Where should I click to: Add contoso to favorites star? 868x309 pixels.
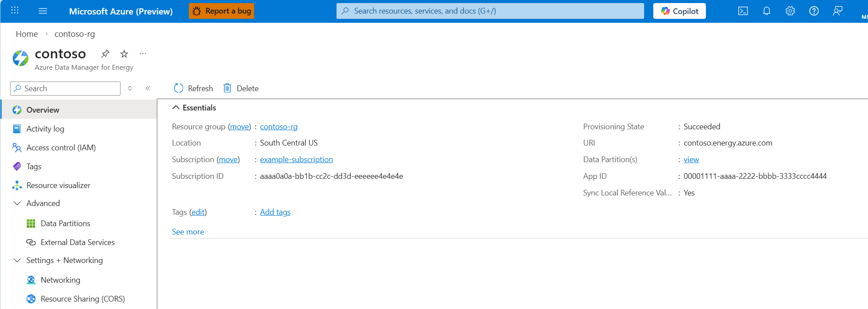click(x=124, y=53)
